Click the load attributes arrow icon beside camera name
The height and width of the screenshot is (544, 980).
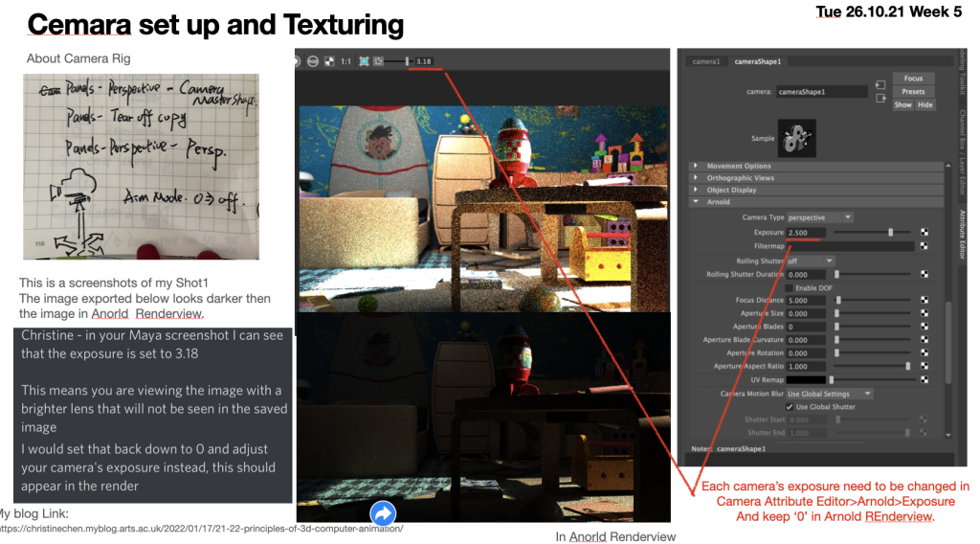click(x=880, y=84)
